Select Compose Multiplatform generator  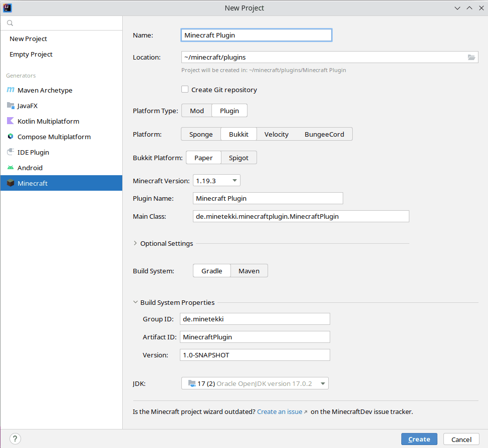tap(61, 137)
